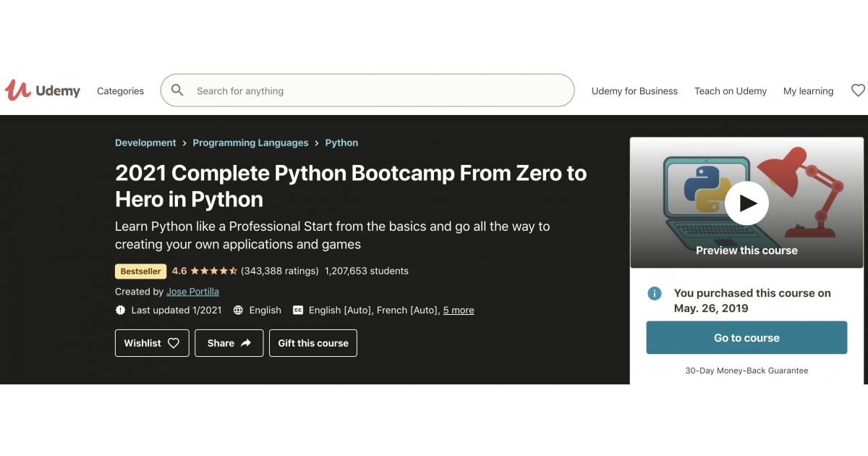The width and height of the screenshot is (868, 456).
Task: Click the search magnifier icon
Action: pyautogui.click(x=177, y=90)
